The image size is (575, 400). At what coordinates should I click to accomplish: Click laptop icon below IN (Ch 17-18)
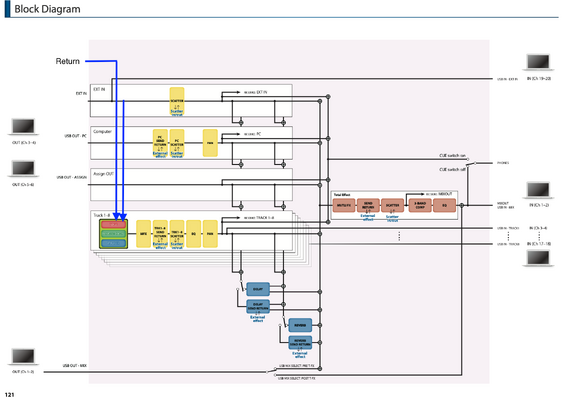(x=538, y=258)
